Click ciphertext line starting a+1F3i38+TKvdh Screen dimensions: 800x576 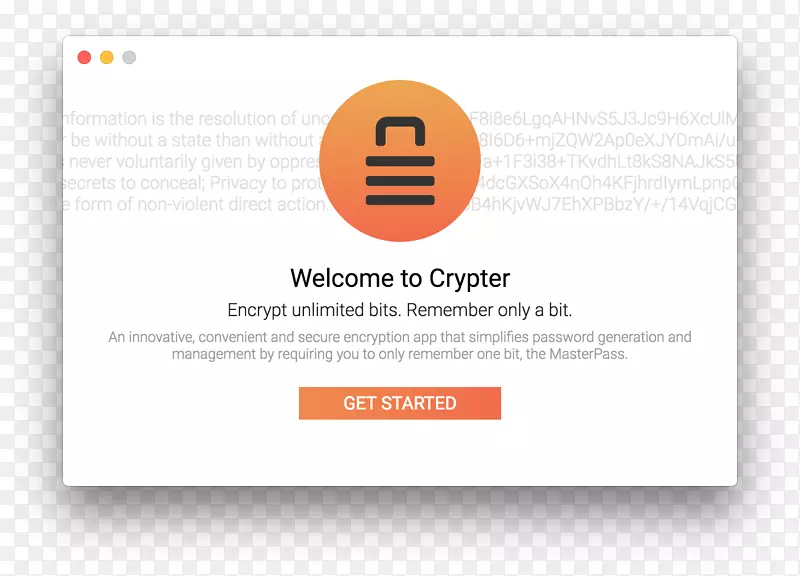click(609, 162)
